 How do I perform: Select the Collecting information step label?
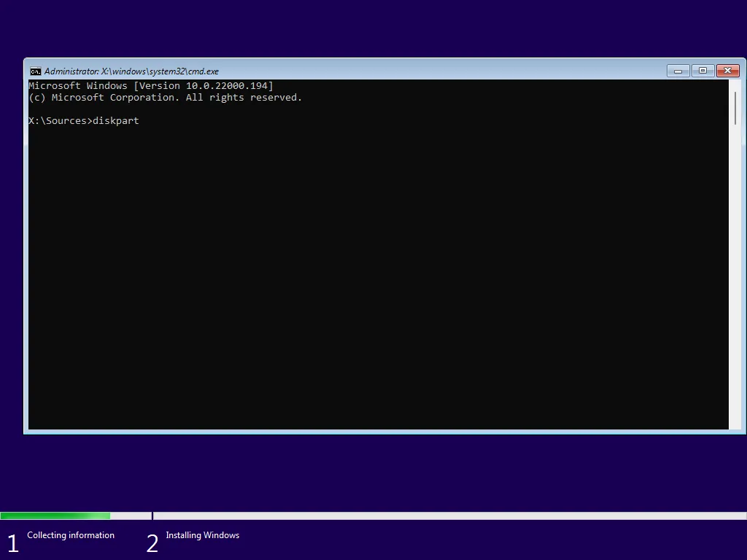pyautogui.click(x=70, y=534)
